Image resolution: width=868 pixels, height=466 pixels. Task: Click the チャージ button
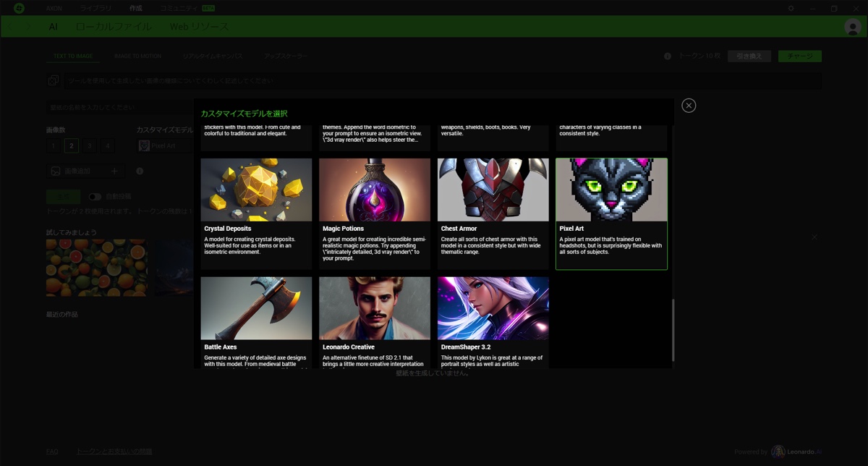click(799, 56)
